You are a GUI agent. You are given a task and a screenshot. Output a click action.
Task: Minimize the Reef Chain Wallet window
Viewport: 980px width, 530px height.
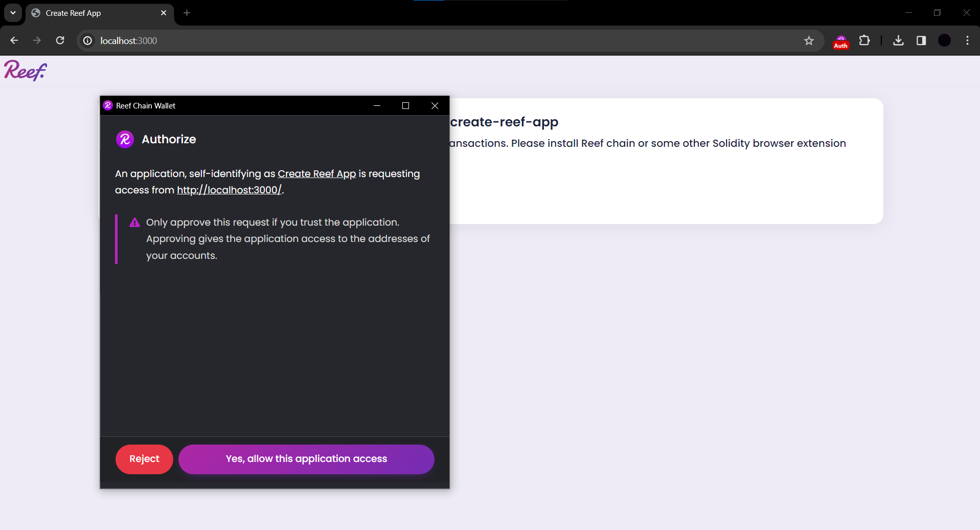[377, 105]
